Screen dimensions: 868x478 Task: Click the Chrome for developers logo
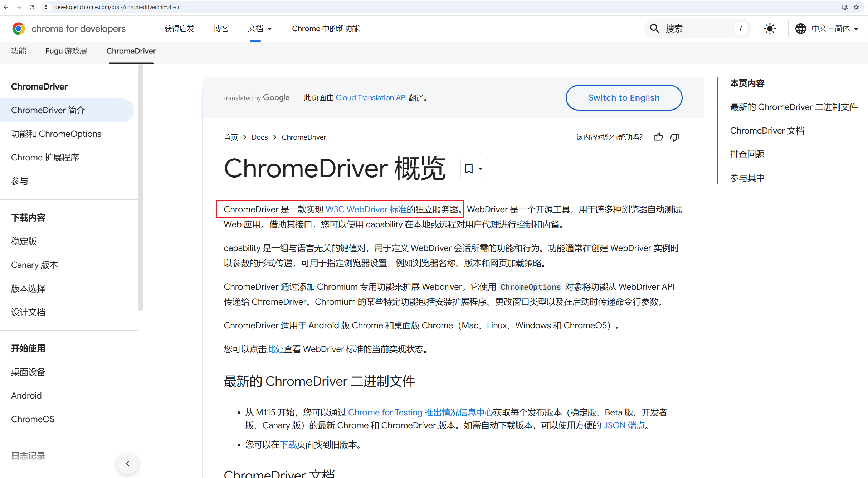pyautogui.click(x=18, y=29)
